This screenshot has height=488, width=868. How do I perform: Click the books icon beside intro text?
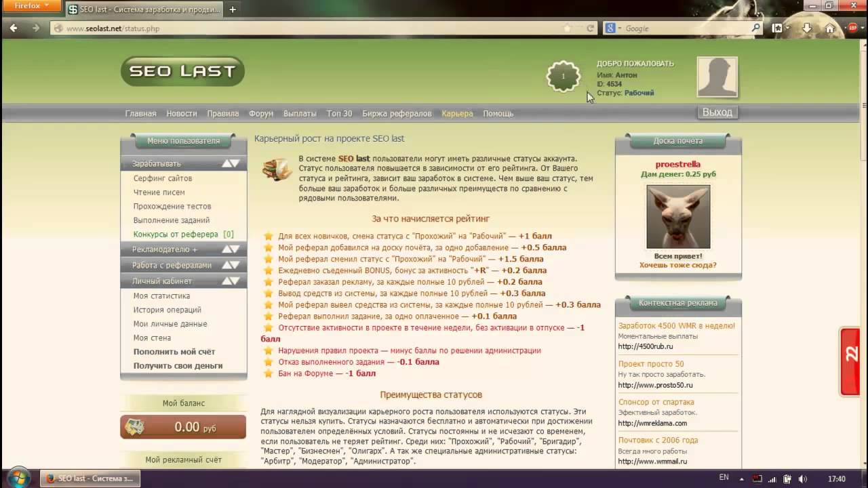coord(277,169)
